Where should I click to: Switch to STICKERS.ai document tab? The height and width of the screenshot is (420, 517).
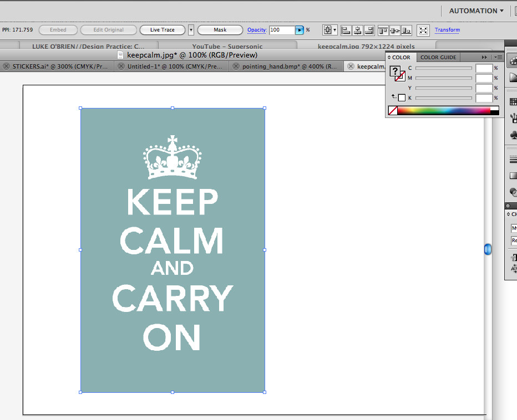(x=60, y=66)
